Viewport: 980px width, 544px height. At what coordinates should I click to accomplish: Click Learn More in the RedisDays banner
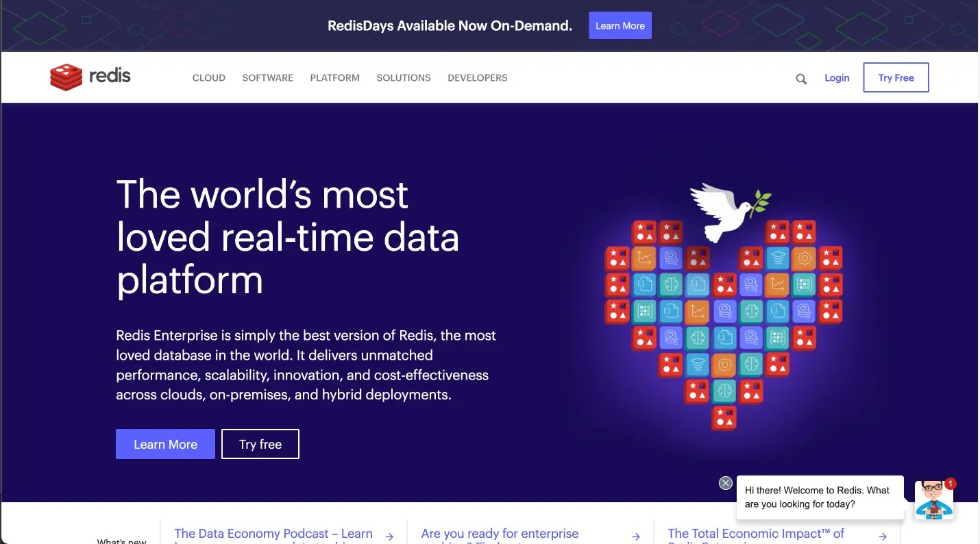click(x=620, y=25)
